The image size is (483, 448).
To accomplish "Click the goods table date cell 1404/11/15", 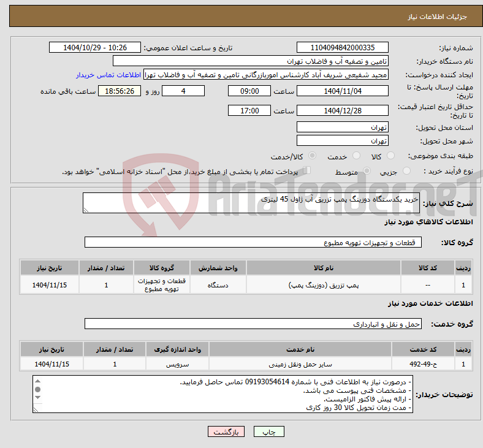I will 50,285.
